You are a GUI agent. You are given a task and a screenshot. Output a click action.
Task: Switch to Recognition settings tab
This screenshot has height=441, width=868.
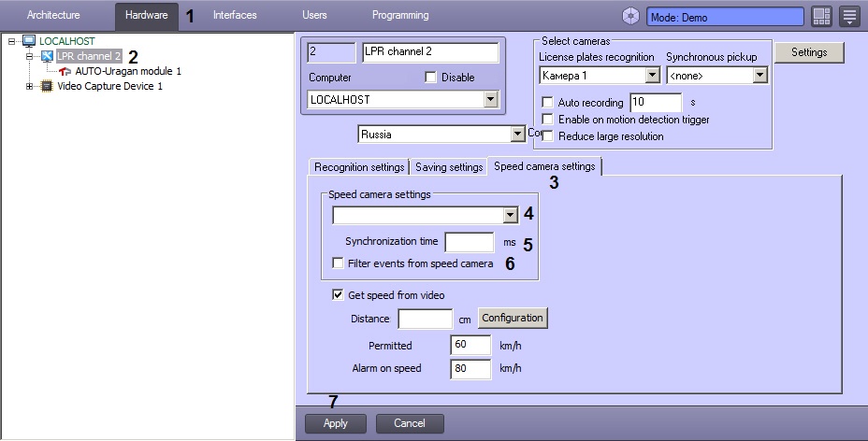tap(359, 167)
